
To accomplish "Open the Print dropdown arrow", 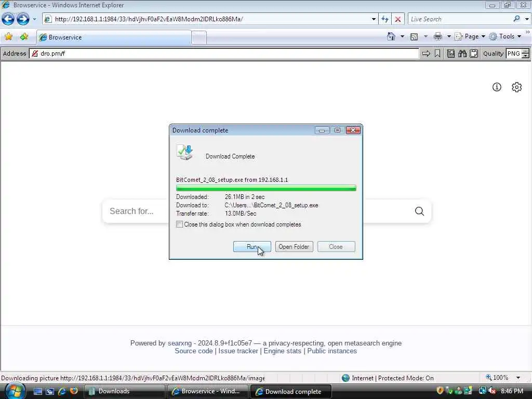I will pyautogui.click(x=448, y=37).
